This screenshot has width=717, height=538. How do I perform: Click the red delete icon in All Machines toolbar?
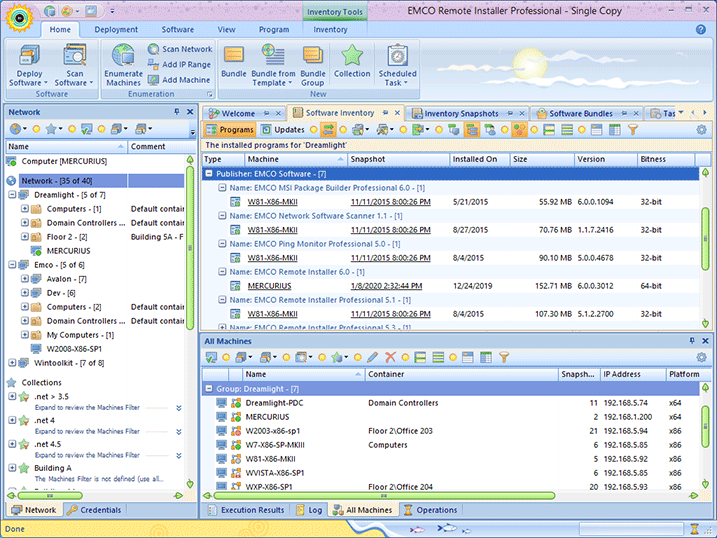point(390,357)
